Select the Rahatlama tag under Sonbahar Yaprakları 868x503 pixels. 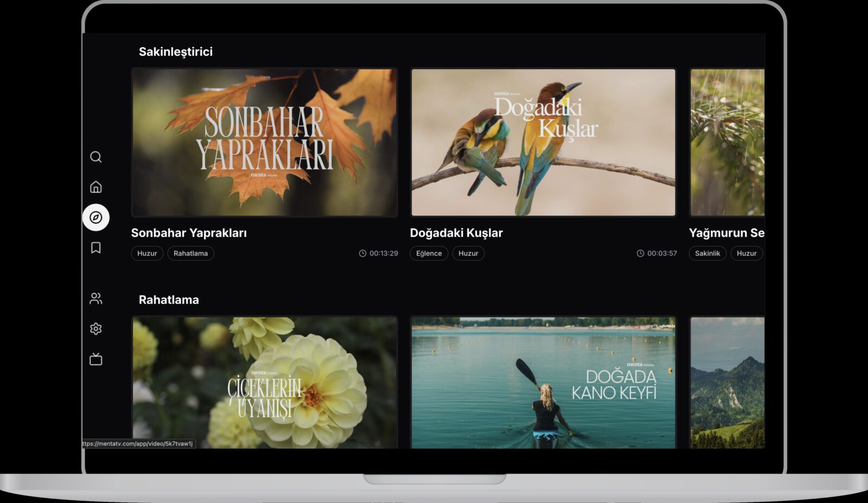[190, 253]
